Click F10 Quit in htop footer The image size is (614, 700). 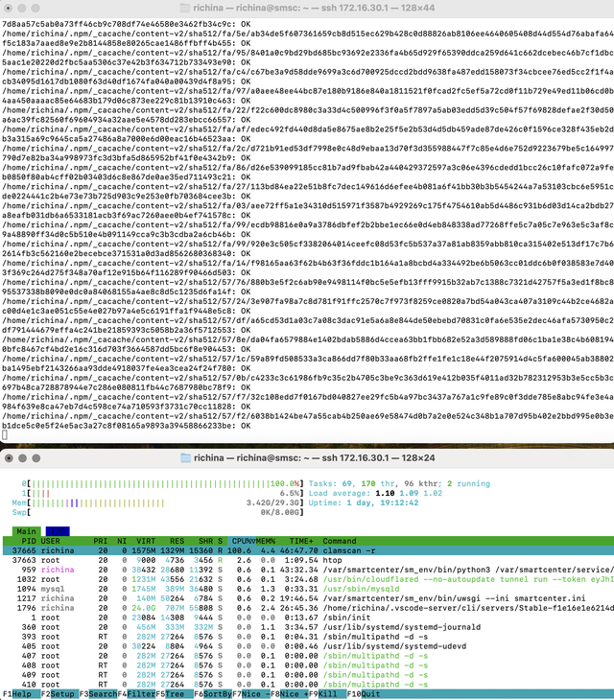coord(364,694)
